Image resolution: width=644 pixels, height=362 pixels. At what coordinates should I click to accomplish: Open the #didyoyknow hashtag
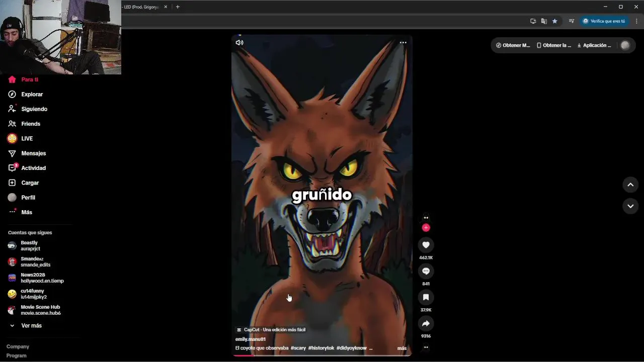click(x=352, y=348)
